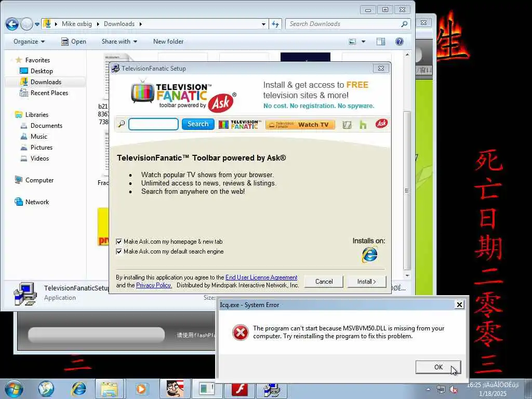Click Mike oxbig in the address path

pyautogui.click(x=77, y=24)
